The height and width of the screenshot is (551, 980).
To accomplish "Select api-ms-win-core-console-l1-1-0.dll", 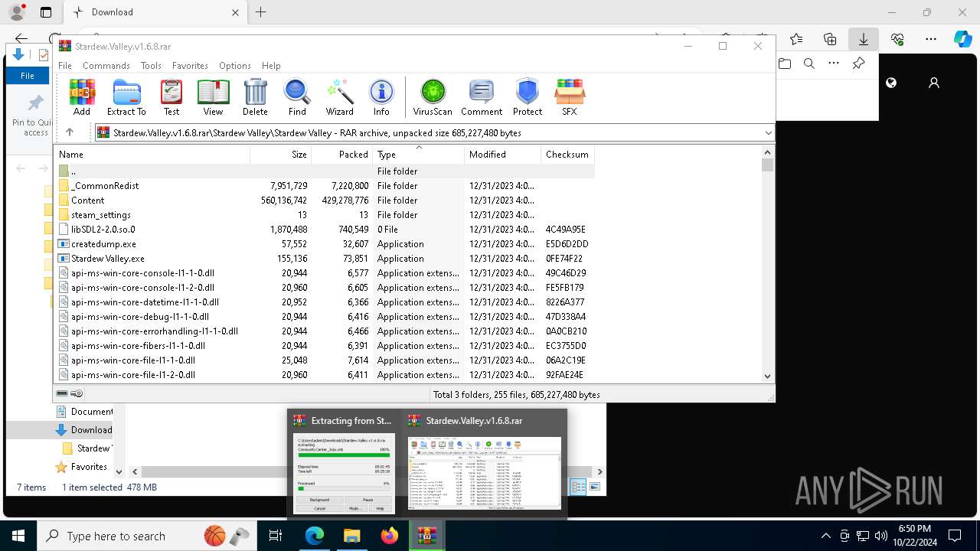I will click(x=325, y=273).
